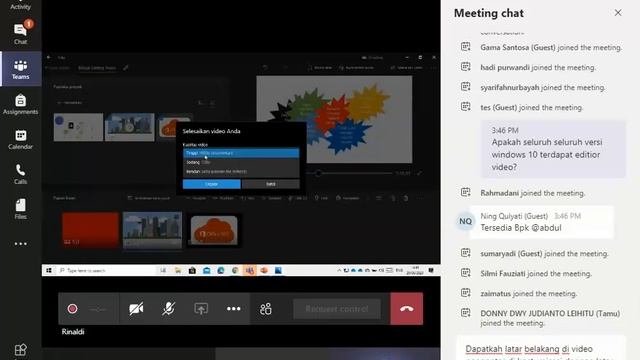Open notification center on shared taskbar

coord(431,270)
